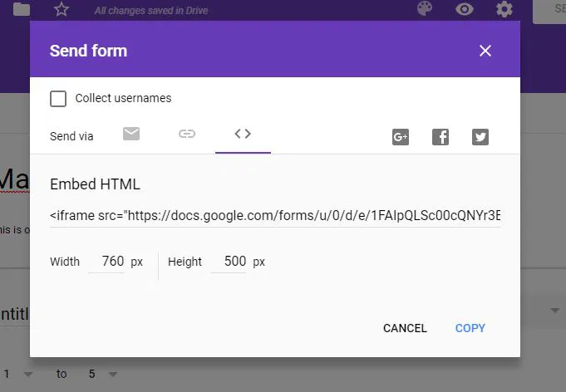Expand the scale end value dropdown
The width and height of the screenshot is (566, 392).
click(x=113, y=375)
